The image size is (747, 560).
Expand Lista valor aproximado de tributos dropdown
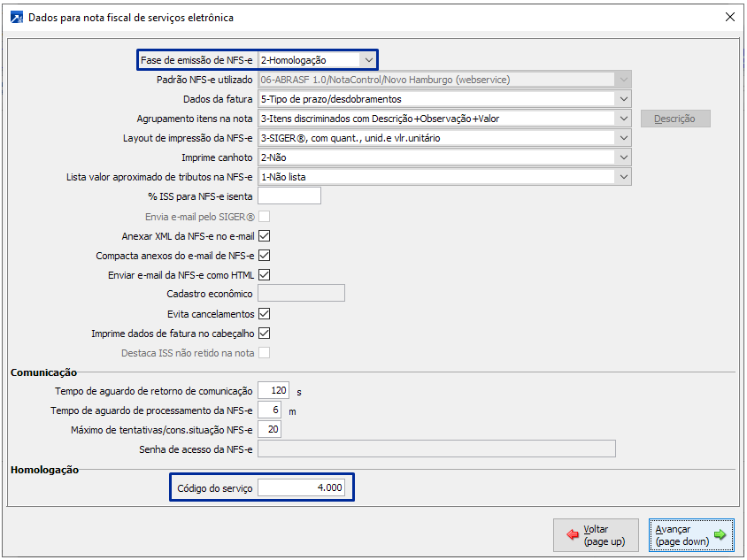click(x=624, y=177)
